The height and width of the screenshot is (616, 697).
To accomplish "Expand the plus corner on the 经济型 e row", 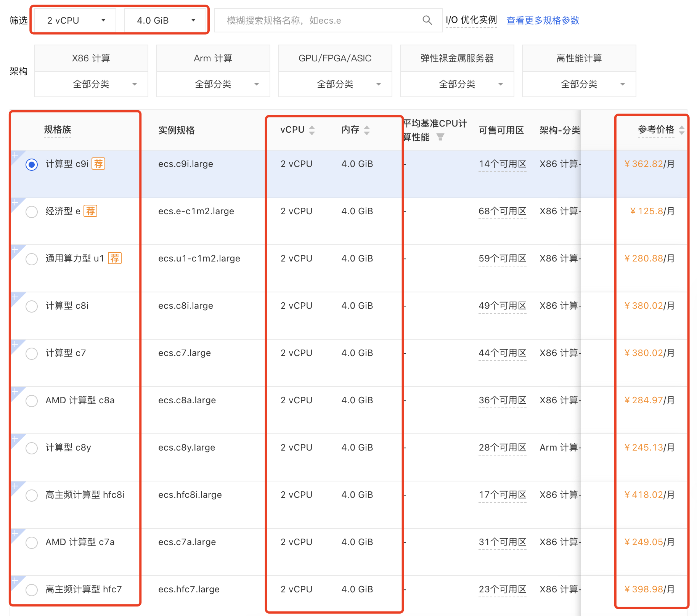I will (16, 202).
